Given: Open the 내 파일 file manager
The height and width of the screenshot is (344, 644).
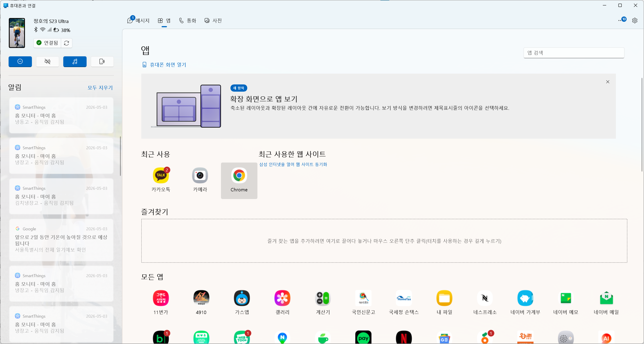Looking at the screenshot, I should (444, 303).
